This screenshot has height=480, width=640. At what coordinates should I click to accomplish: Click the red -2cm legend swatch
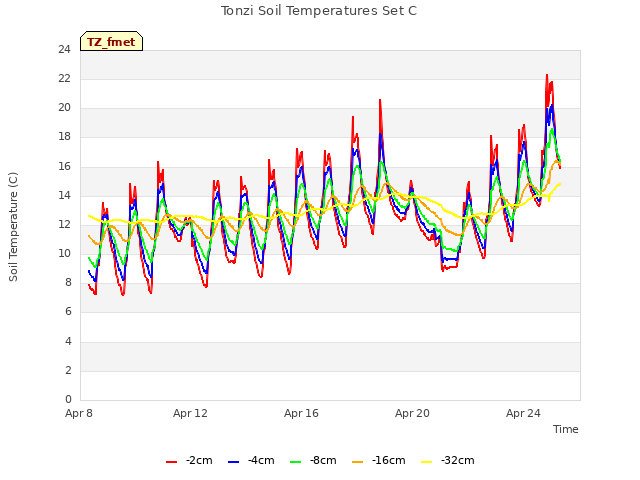(171, 462)
